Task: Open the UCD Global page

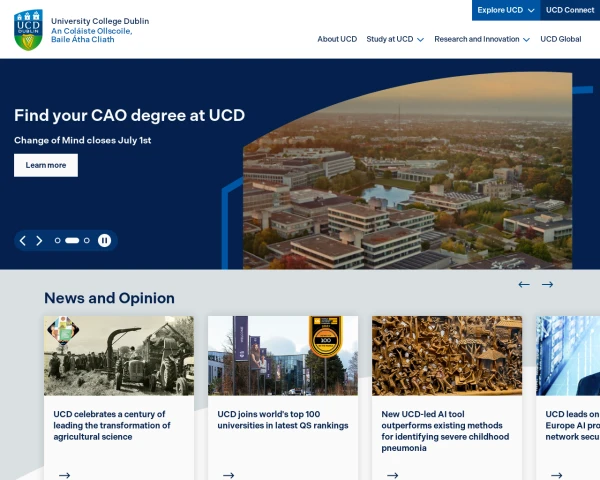Action: (x=561, y=39)
